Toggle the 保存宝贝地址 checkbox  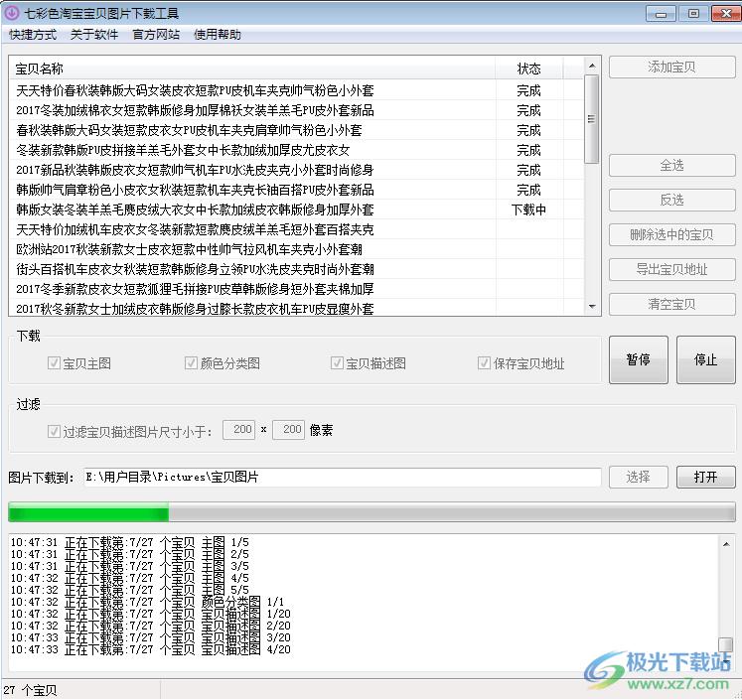point(485,363)
